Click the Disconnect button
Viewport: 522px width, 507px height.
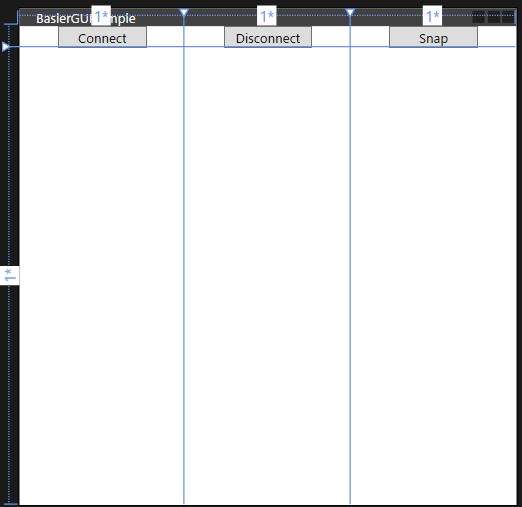tap(268, 37)
